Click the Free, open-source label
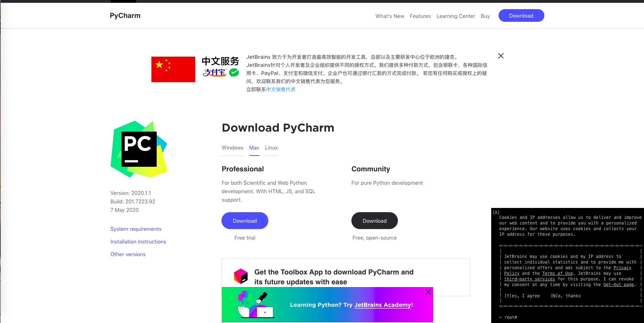The image size is (644, 323). (375, 238)
